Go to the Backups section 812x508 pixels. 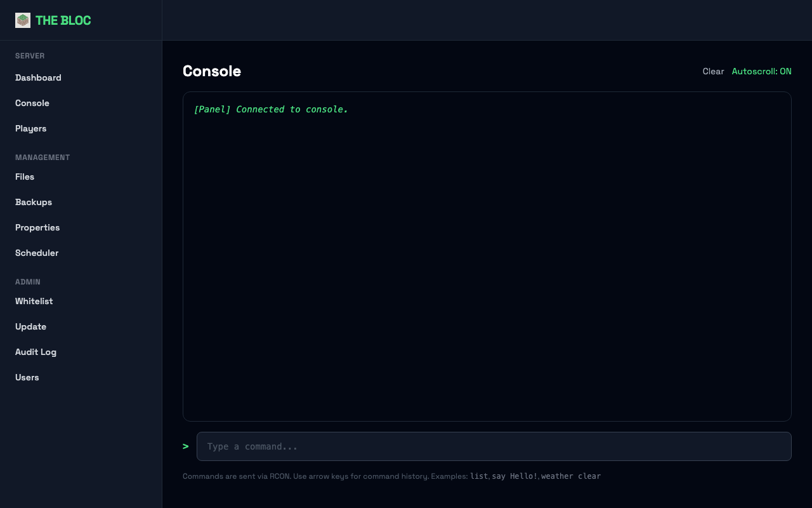[x=33, y=202]
